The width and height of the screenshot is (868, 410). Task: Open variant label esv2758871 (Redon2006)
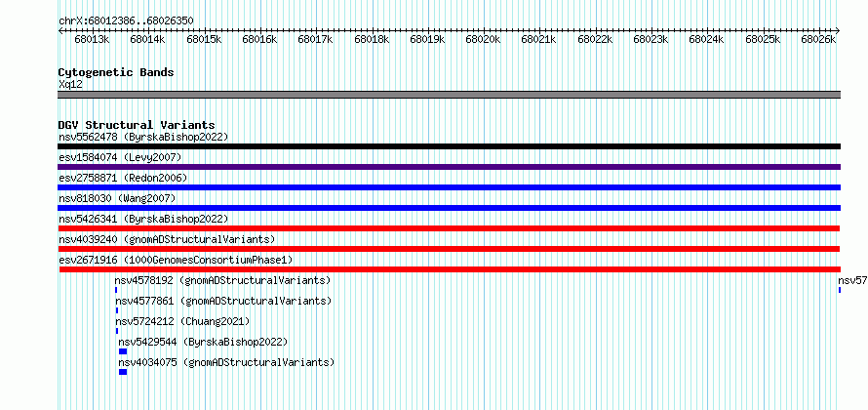tap(123, 178)
